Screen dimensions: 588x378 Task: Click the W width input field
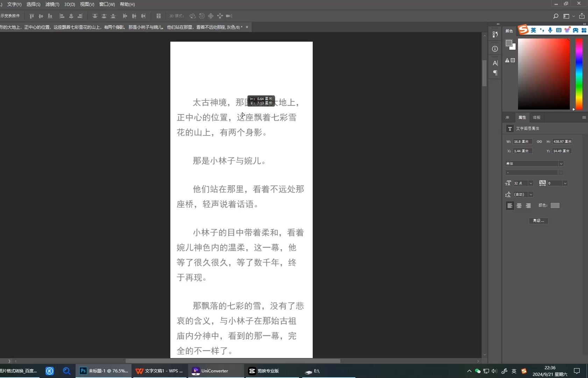pyautogui.click(x=523, y=141)
